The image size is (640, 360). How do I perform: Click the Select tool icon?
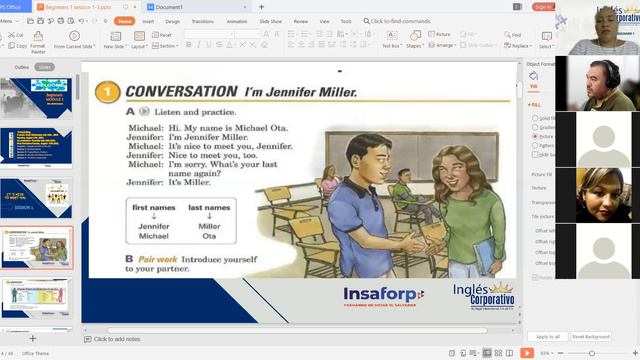point(547,36)
